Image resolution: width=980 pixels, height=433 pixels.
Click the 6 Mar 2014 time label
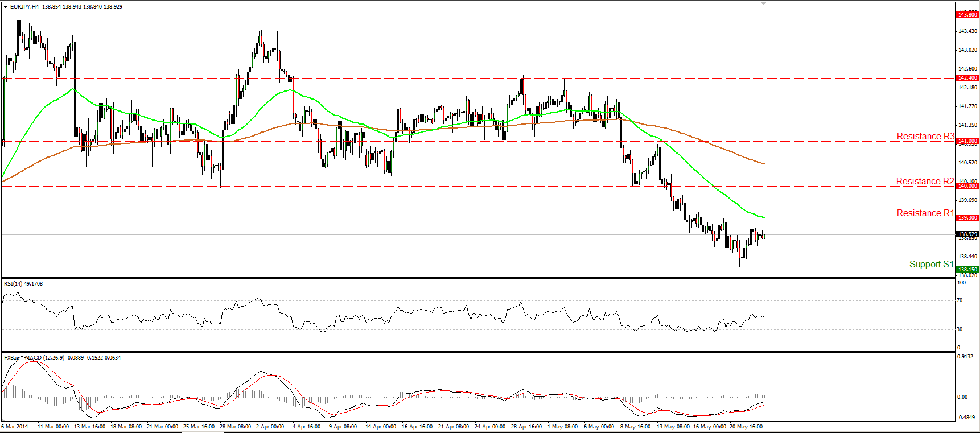[x=15, y=426]
